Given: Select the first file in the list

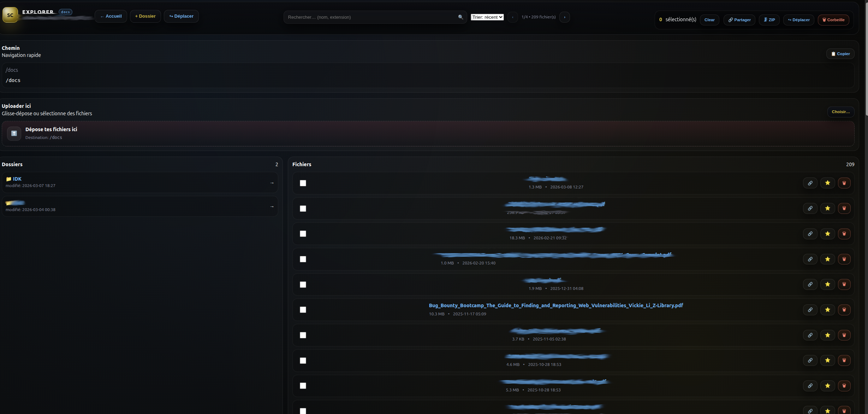Looking at the screenshot, I should [303, 183].
